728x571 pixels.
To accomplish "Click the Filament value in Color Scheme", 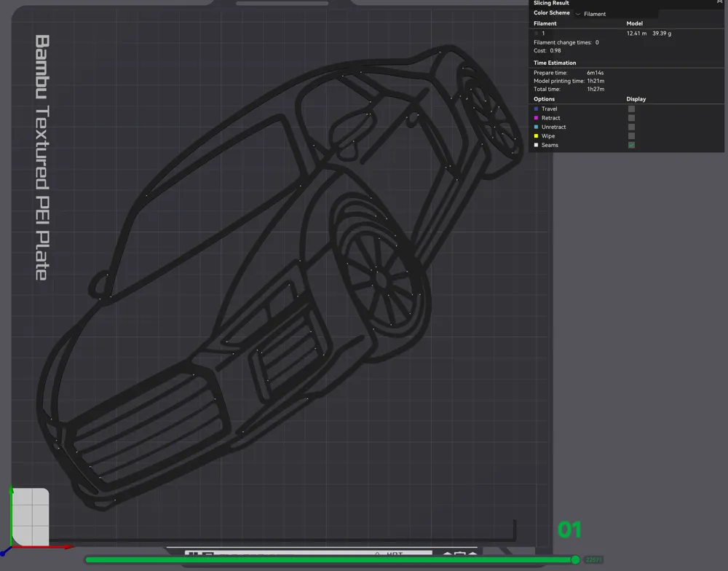I will click(x=595, y=14).
